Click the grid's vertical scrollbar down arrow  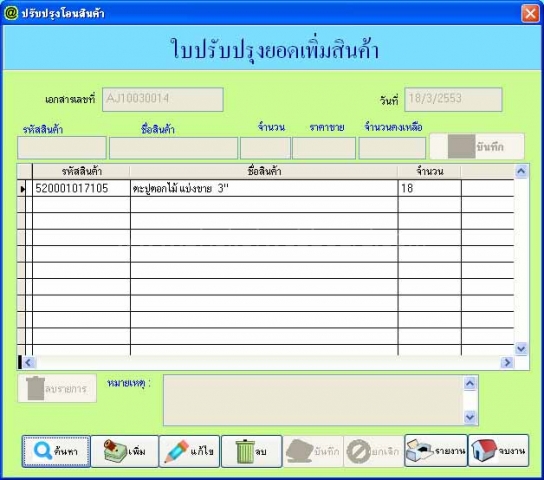pyautogui.click(x=521, y=348)
